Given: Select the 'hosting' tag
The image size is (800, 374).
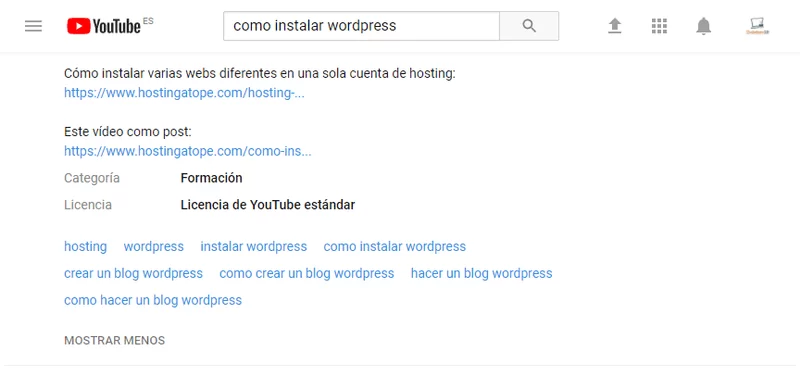Looking at the screenshot, I should 86,247.
